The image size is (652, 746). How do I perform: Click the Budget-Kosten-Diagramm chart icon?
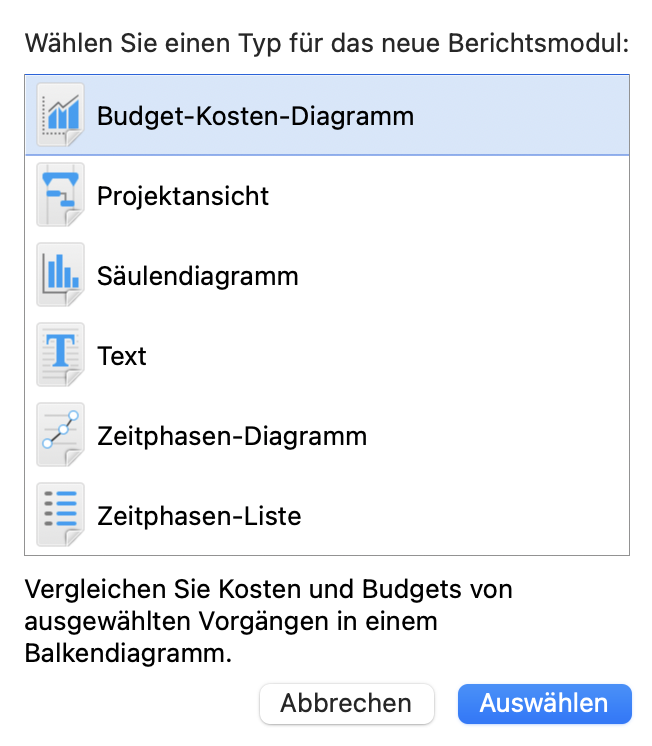[60, 115]
